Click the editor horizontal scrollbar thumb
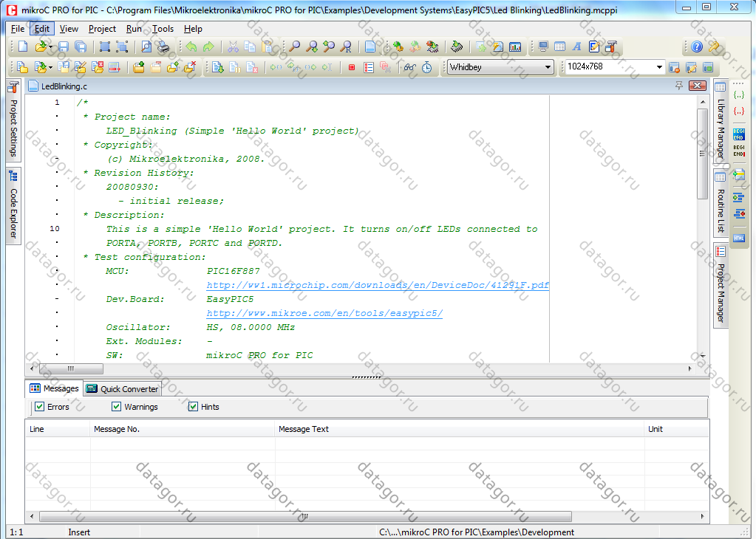 point(71,368)
